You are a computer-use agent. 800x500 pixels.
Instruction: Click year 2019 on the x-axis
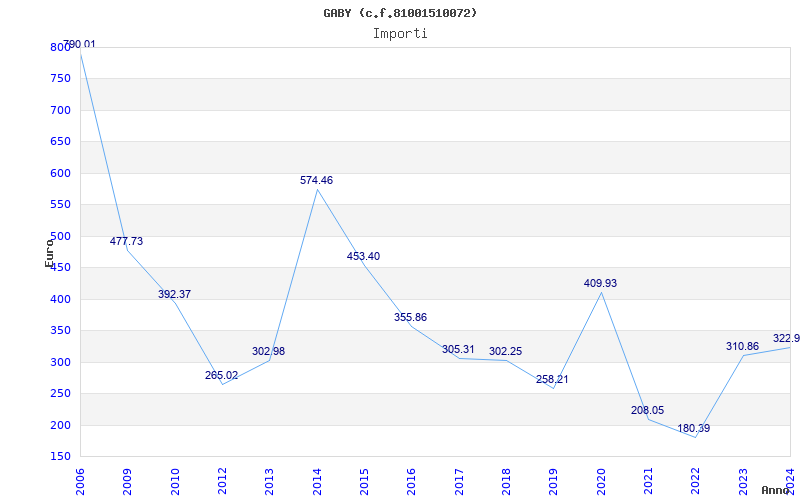tap(554, 482)
